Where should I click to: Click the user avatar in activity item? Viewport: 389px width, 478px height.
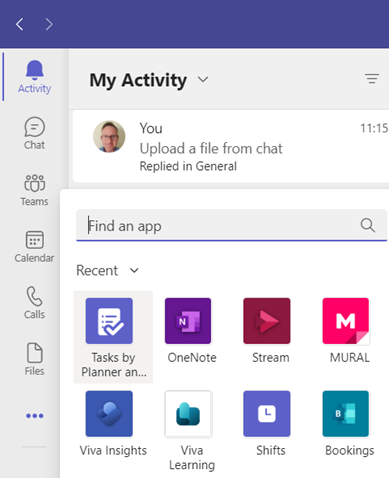click(x=109, y=136)
